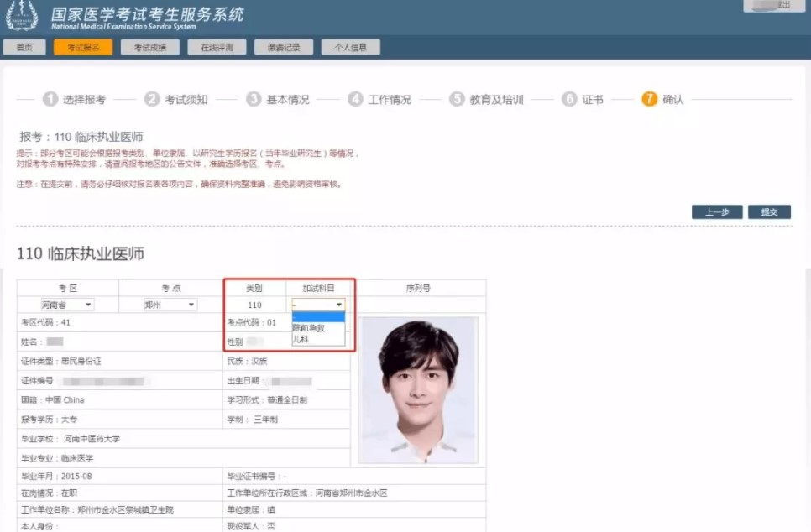Switch to 在线评测 tab
Screen dimensions: 811x532
tap(217, 48)
